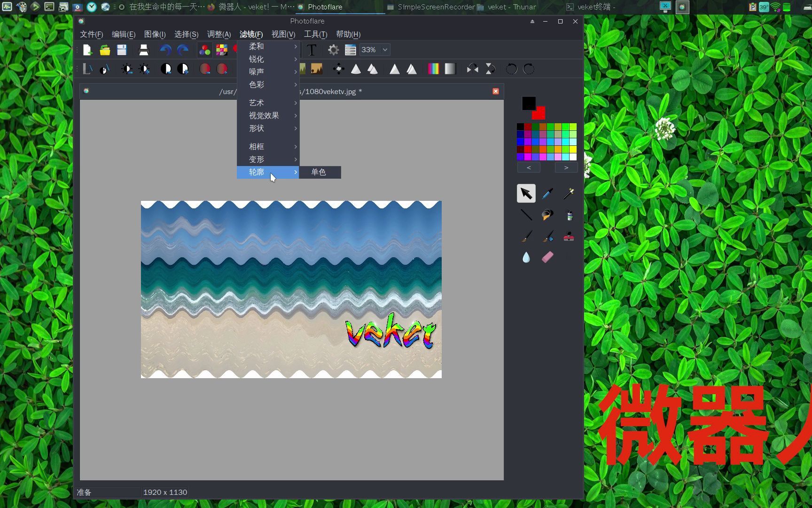Viewport: 812px width, 508px height.
Task: Undo the last action with the undo arrow
Action: (x=165, y=50)
